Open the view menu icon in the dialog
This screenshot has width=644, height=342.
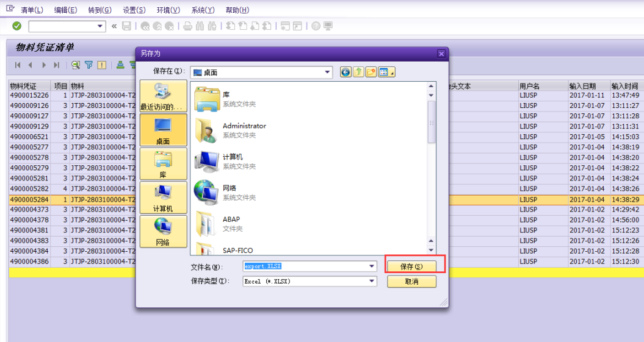[386, 72]
